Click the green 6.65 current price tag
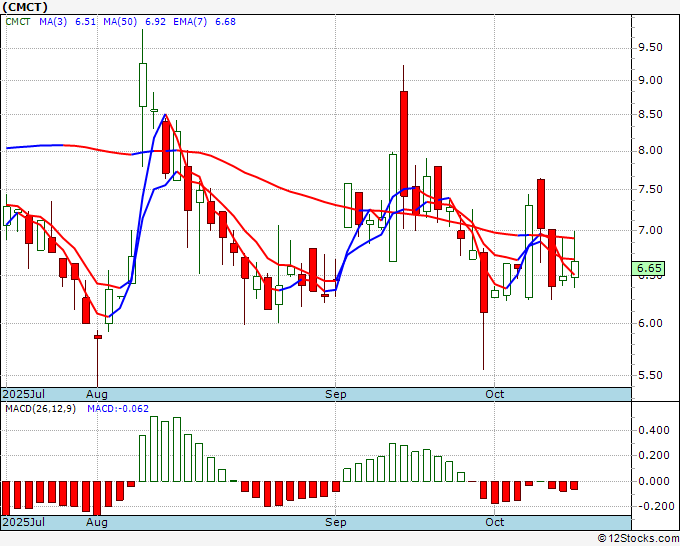680x546 pixels. coord(648,268)
